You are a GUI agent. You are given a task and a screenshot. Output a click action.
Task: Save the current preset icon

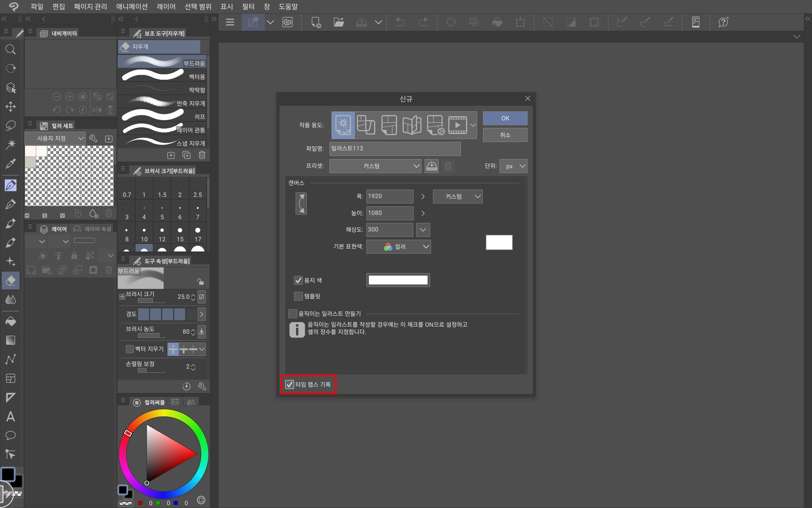coord(431,166)
